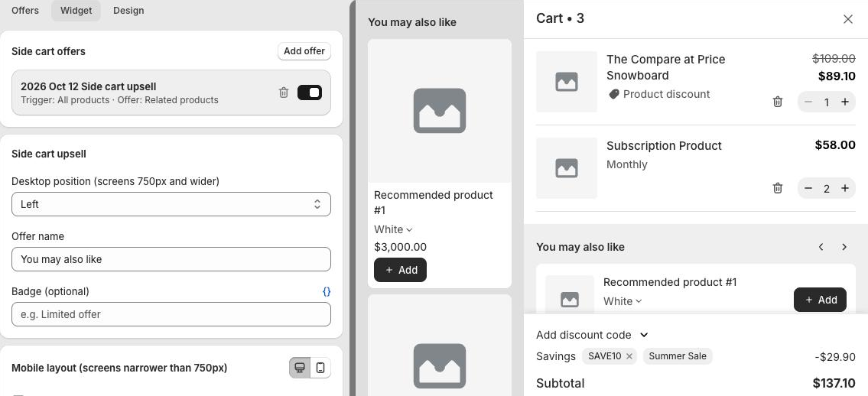Open the Design tab
Viewport: 868px width, 396px height.
click(x=128, y=11)
